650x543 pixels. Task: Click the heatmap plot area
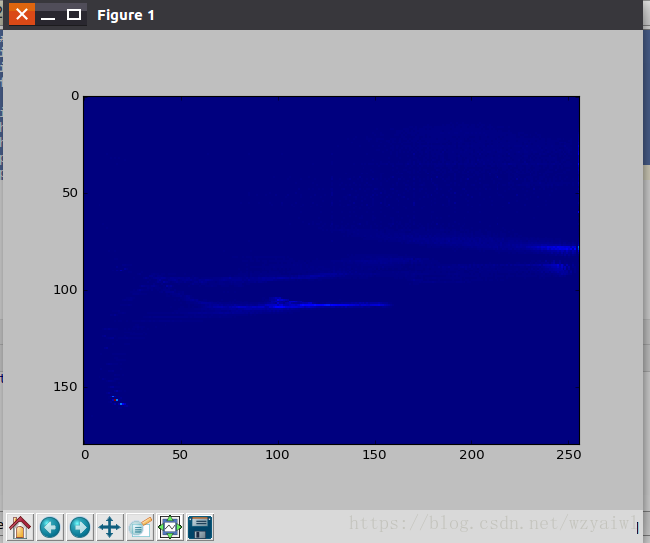331,270
